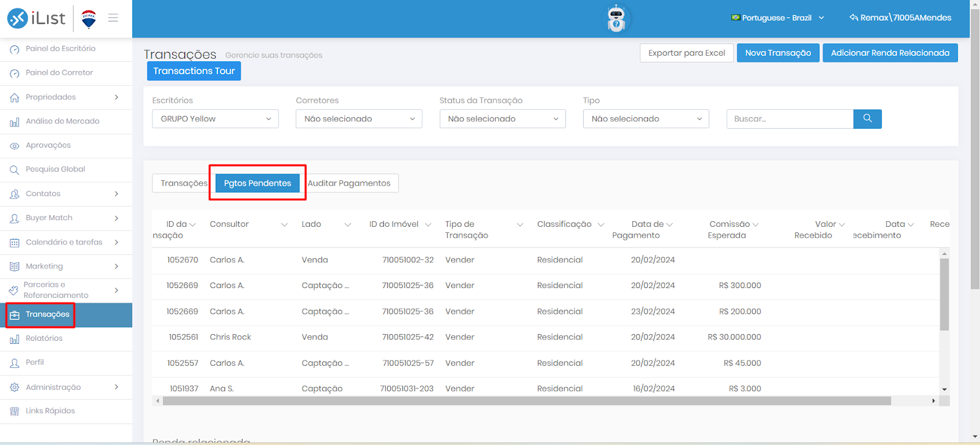Image resolution: width=980 pixels, height=445 pixels.
Task: Open the Classificação column filter chevron
Action: click(601, 225)
